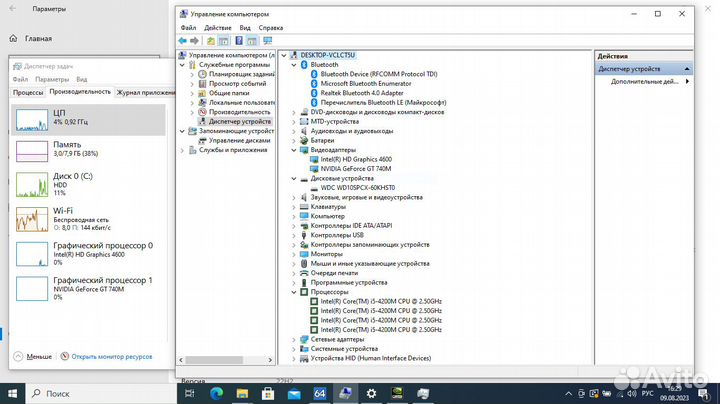This screenshot has width=720, height=404.
Task: Click the Show/Hide action pane toolbar icon
Action: tap(252, 41)
